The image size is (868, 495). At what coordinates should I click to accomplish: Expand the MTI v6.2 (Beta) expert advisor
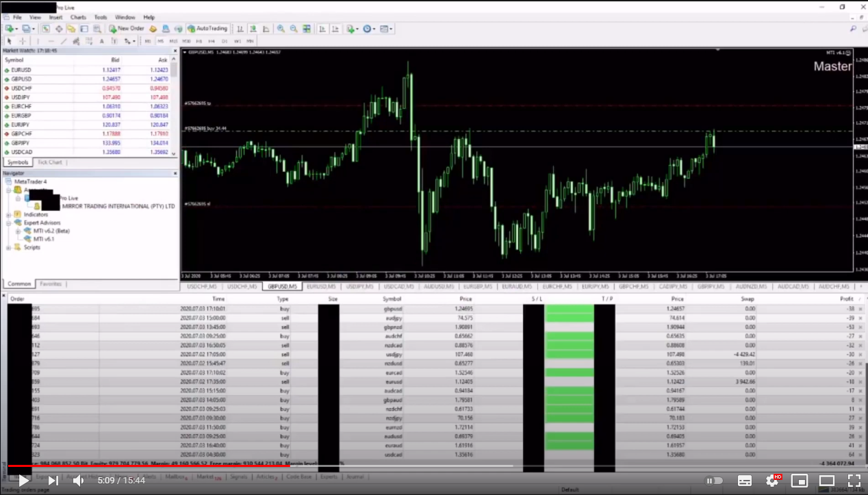[x=18, y=231]
